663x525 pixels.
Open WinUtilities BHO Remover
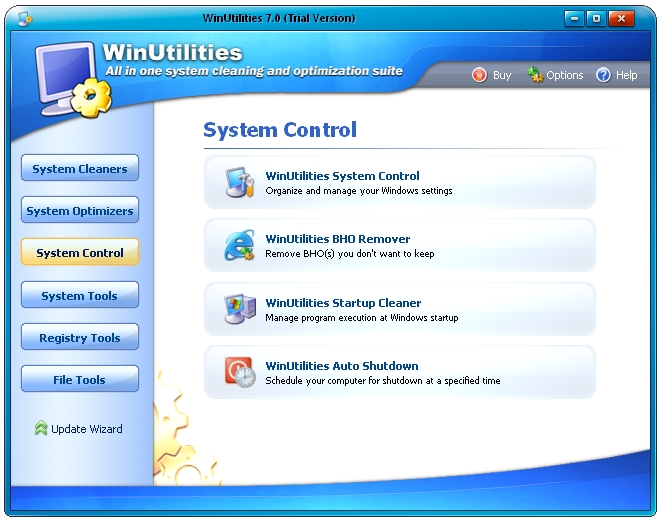click(337, 239)
